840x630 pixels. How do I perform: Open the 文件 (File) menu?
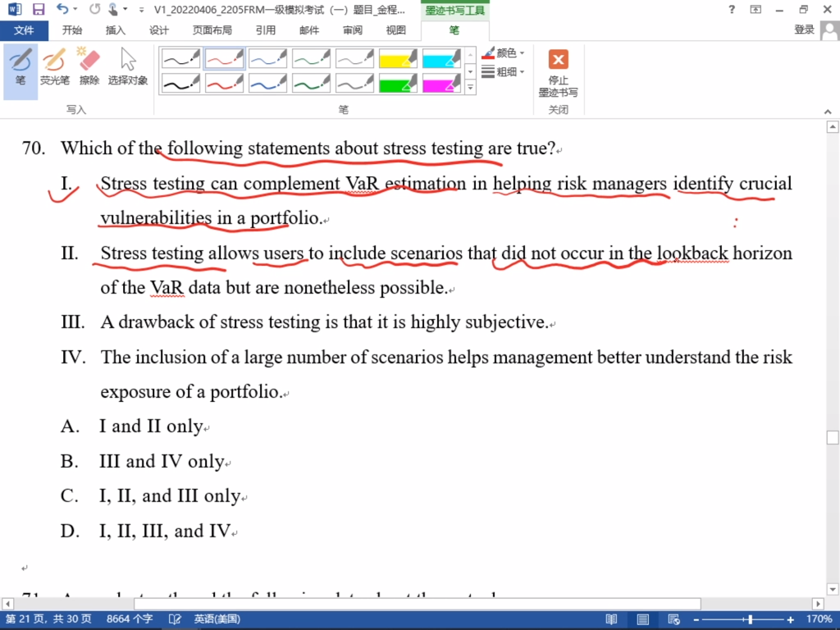click(24, 30)
